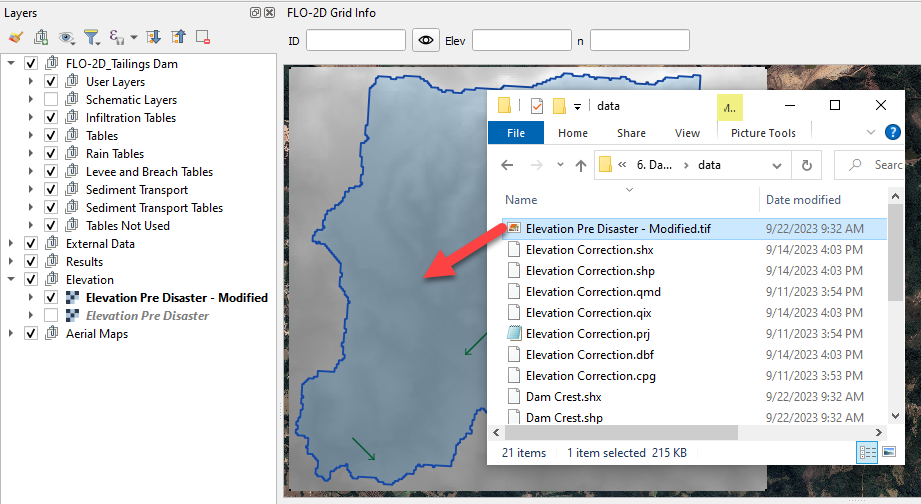Check the Elevation Pre Disaster layer checkbox
921x504 pixels.
click(x=50, y=316)
